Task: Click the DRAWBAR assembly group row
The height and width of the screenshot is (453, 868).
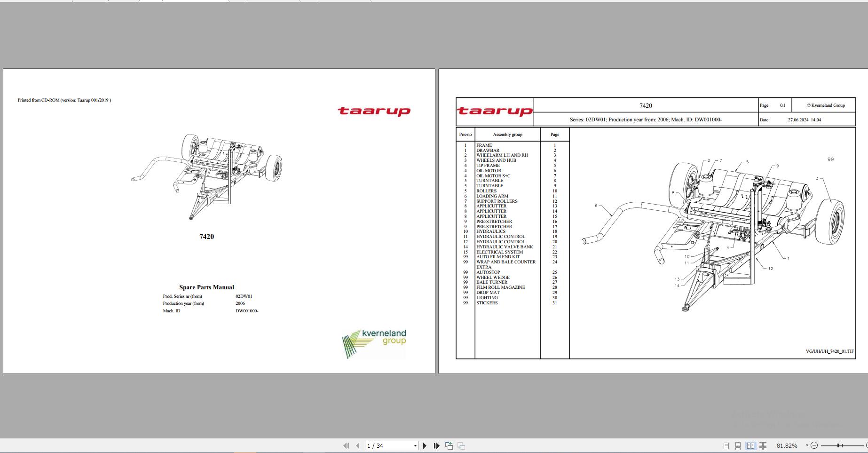Action: coord(488,151)
